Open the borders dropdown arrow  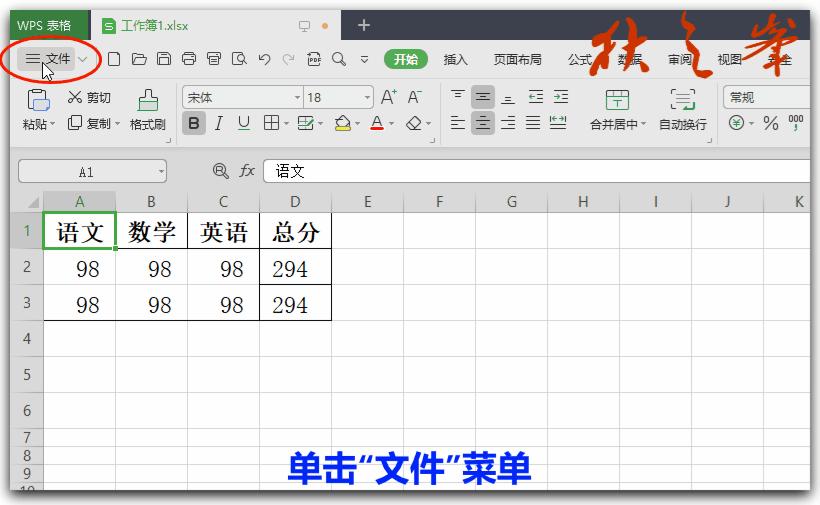286,124
